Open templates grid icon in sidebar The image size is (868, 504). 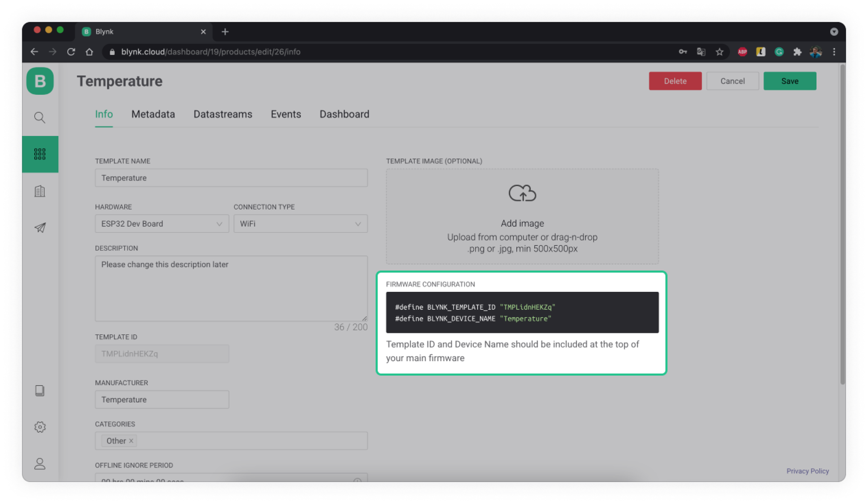point(40,154)
